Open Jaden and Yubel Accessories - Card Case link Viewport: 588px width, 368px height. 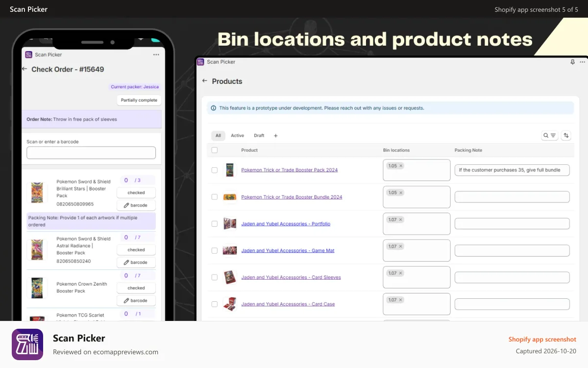coord(288,304)
